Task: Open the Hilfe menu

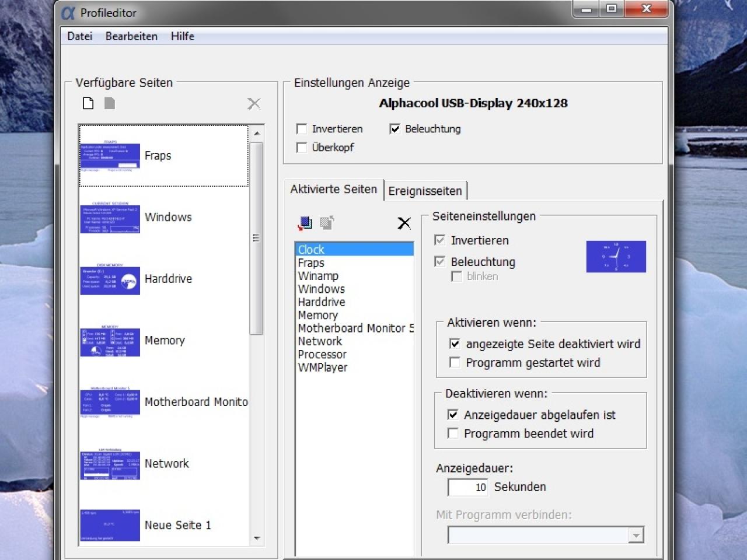Action: click(183, 36)
